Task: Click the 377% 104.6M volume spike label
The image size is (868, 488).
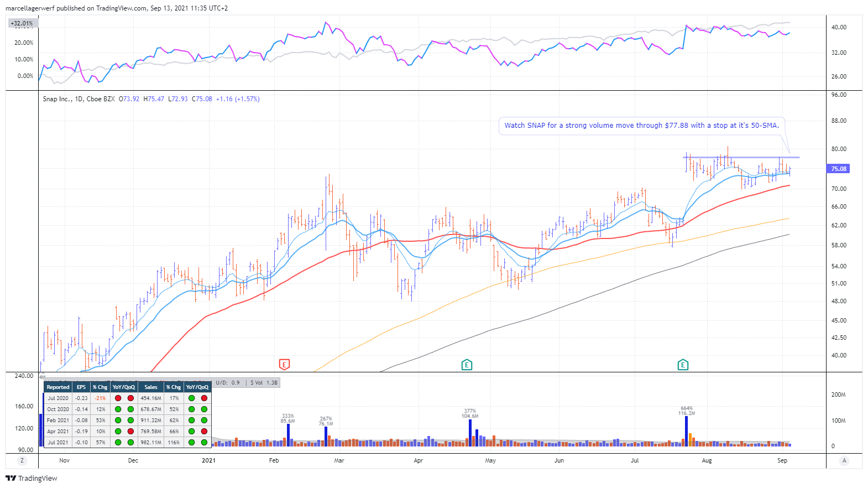Action: pyautogui.click(x=470, y=413)
